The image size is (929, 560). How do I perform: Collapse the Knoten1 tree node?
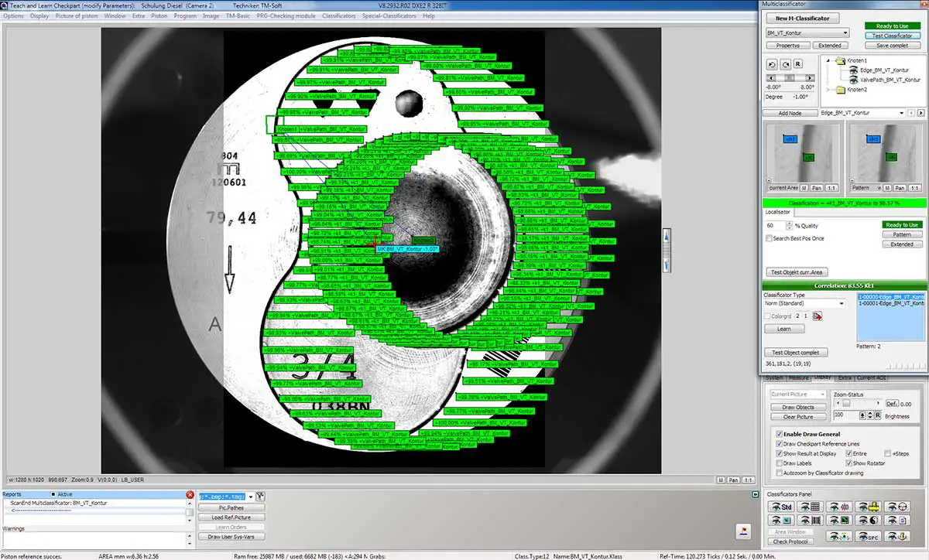tap(828, 60)
